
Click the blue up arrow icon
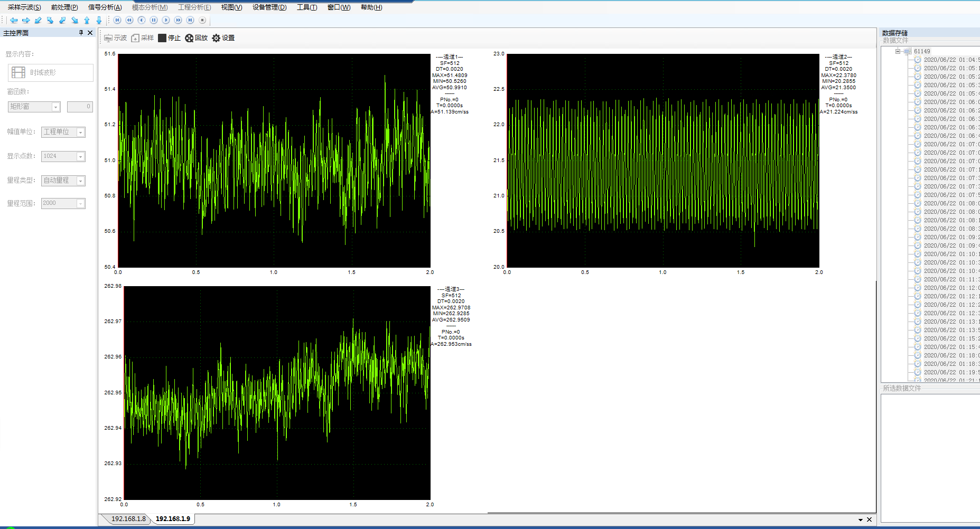point(87,21)
